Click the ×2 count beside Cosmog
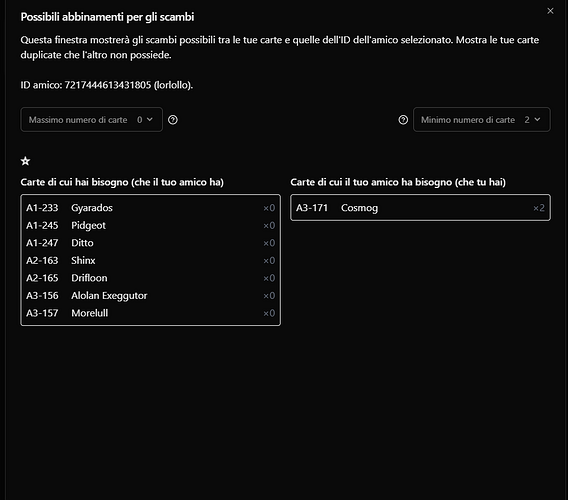The width and height of the screenshot is (568, 500). [x=539, y=208]
